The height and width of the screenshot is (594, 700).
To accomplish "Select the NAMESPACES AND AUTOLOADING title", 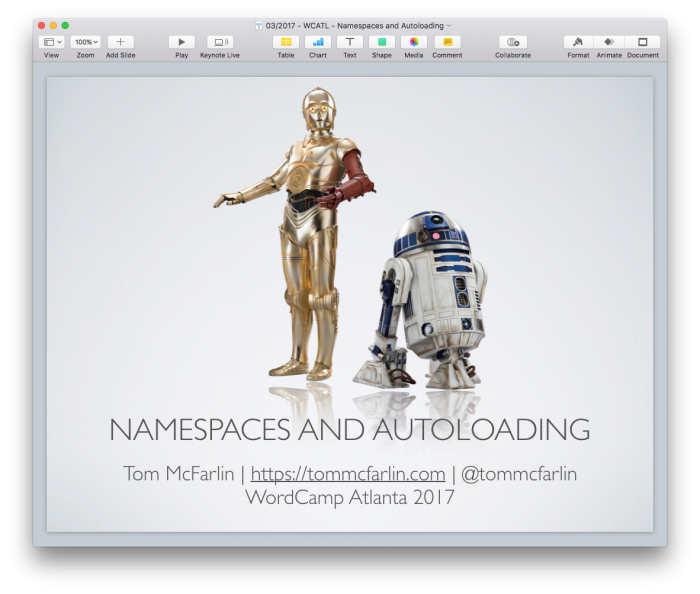I will pos(350,430).
